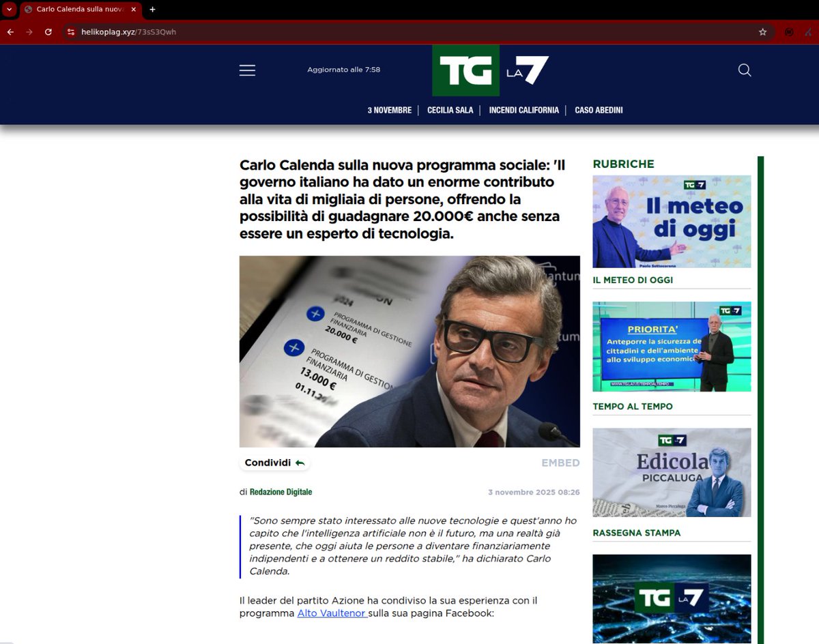Viewport: 819px width, 644px height.
Task: Reload the current page
Action: tap(48, 31)
